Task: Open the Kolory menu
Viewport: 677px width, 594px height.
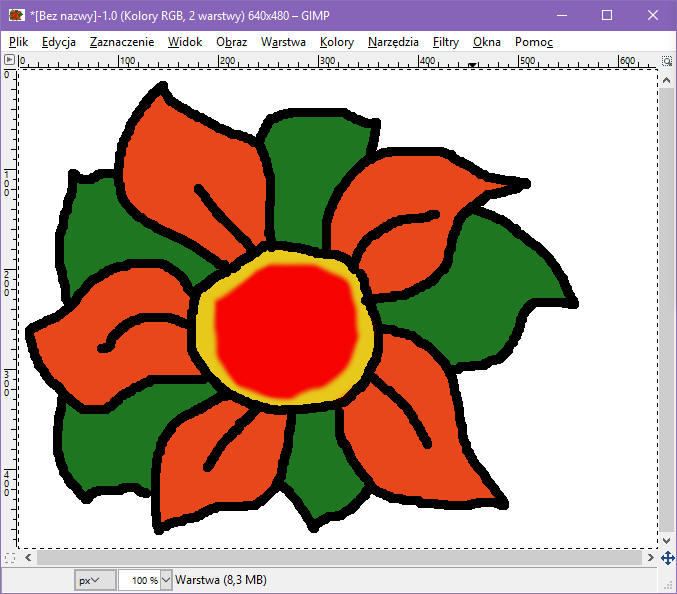Action: [337, 42]
